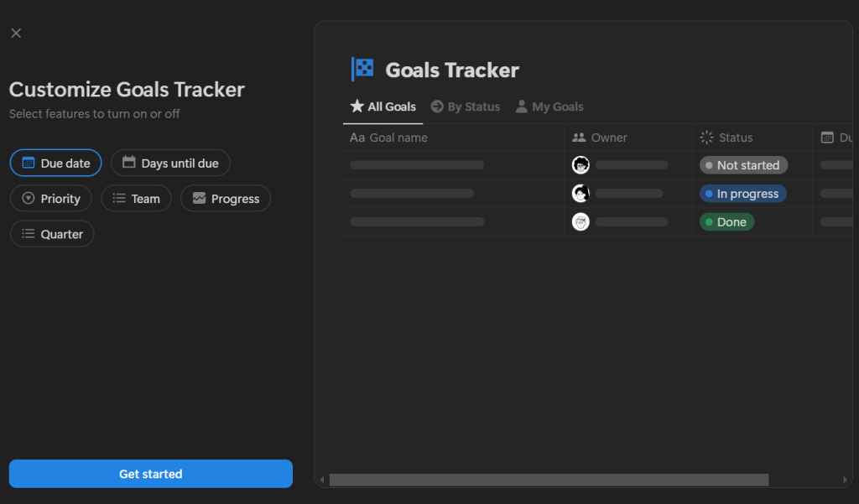The width and height of the screenshot is (859, 504).
Task: Toggle off the Due date feature
Action: click(56, 164)
